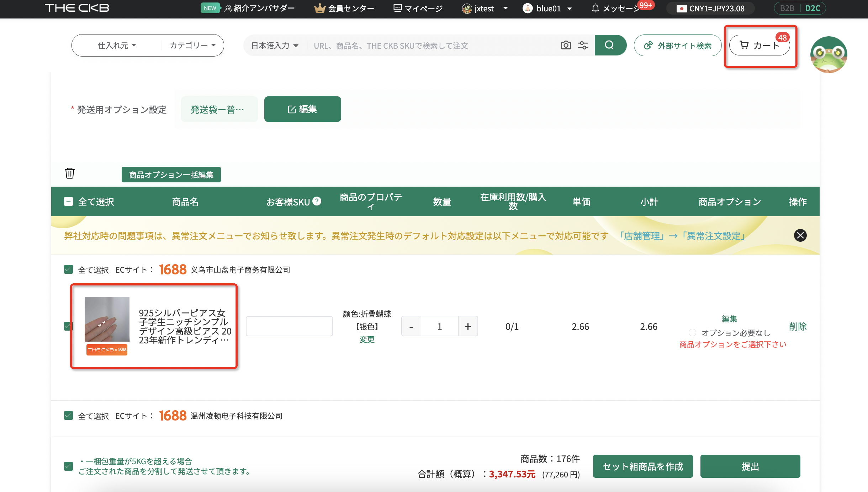Toggle 全て選択 for 温州凌顿电子科技有限公司

[x=68, y=416]
